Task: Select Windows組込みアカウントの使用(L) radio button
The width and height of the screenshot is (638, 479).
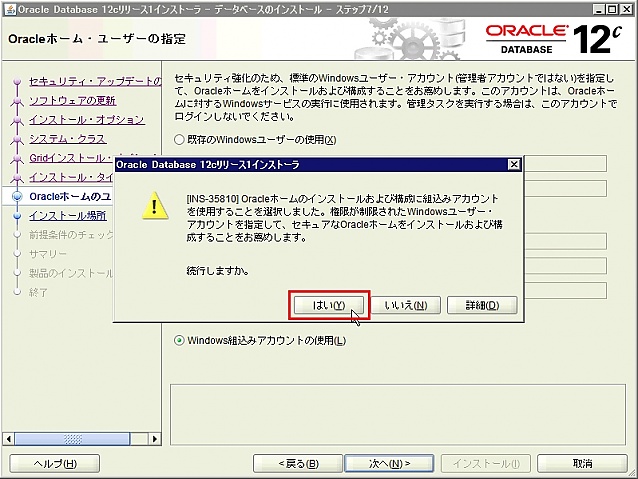Action: pos(179,340)
